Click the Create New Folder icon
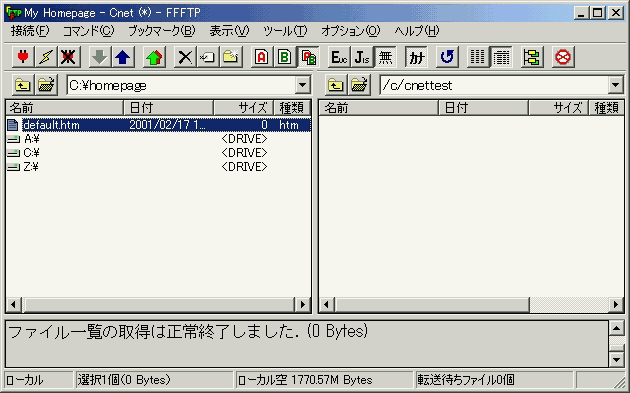 pos(231,57)
